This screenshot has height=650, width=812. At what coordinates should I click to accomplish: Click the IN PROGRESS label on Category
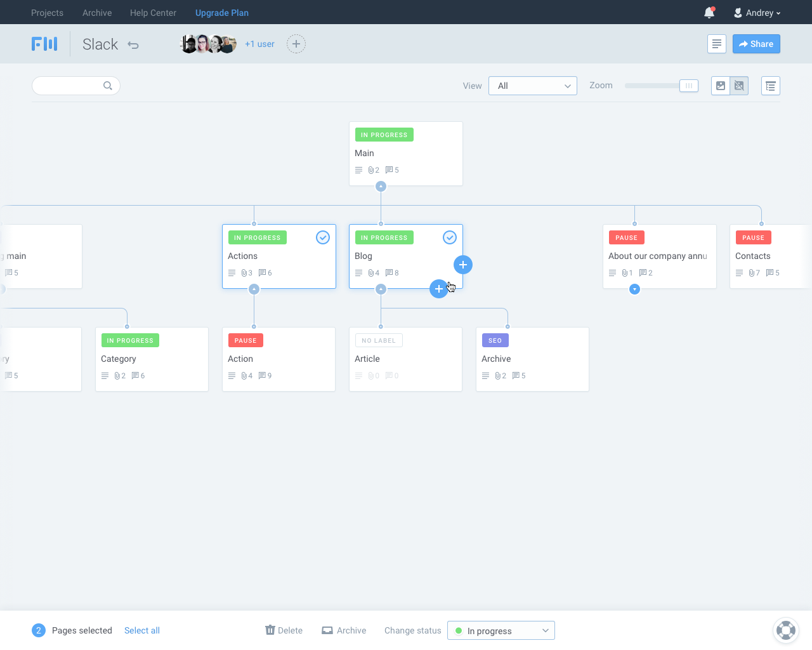click(x=130, y=340)
